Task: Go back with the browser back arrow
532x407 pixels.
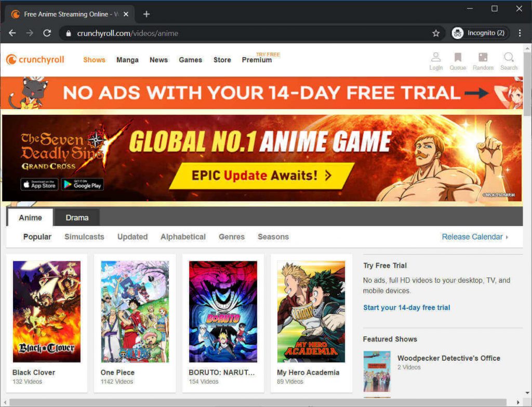Action: click(12, 33)
